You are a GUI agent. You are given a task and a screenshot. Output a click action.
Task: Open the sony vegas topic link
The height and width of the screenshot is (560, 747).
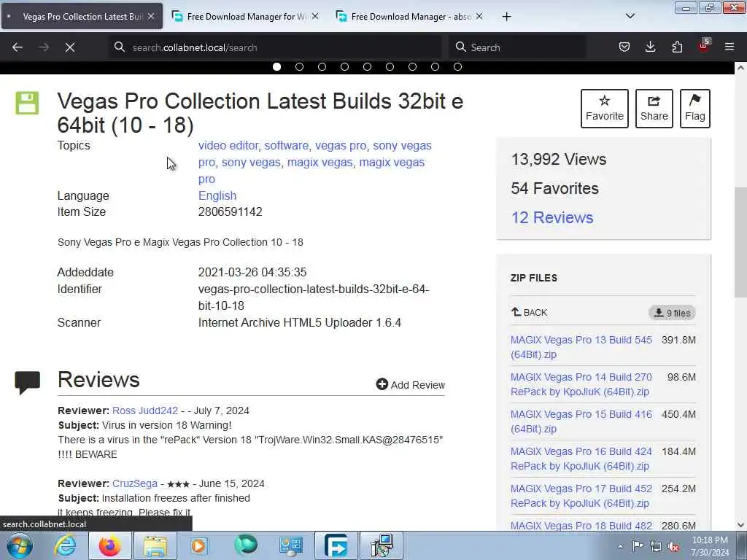tap(251, 162)
